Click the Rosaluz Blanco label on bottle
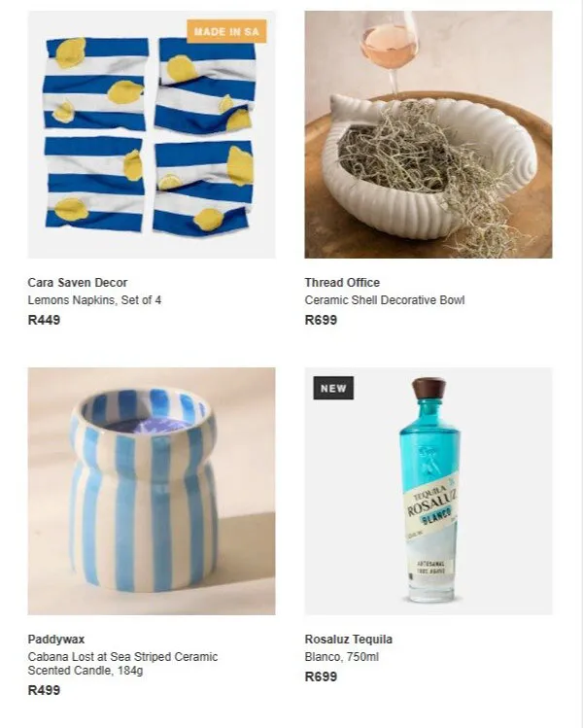583x728 pixels. (430, 508)
